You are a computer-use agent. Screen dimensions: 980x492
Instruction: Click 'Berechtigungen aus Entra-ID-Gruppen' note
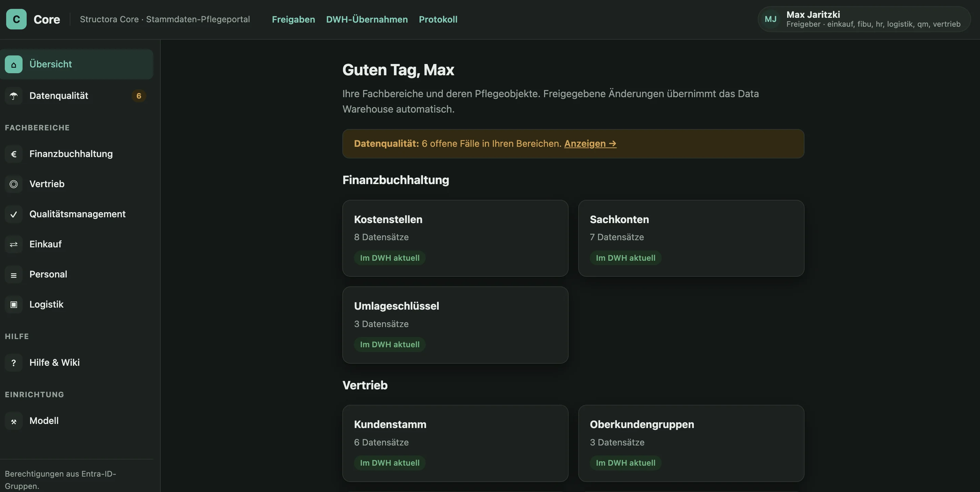point(61,480)
